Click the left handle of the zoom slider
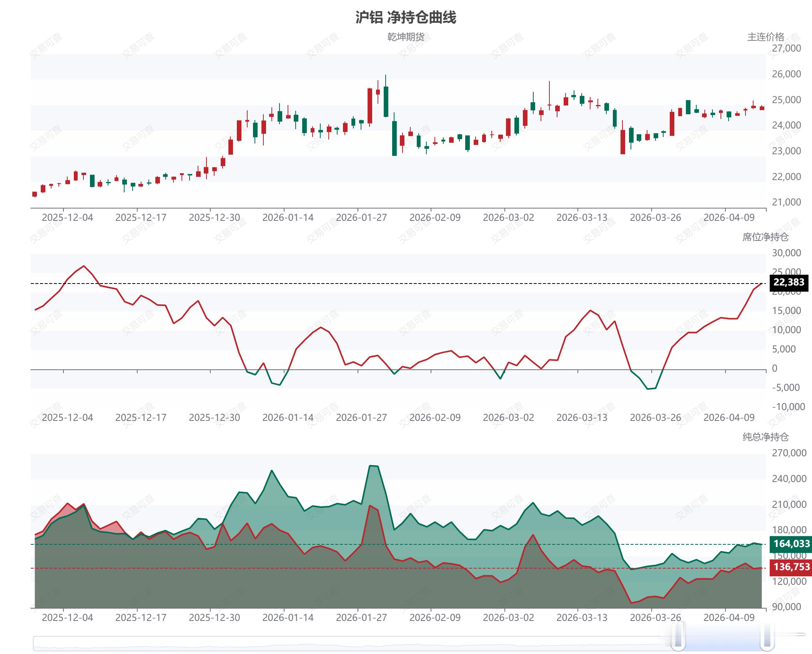 tap(678, 634)
